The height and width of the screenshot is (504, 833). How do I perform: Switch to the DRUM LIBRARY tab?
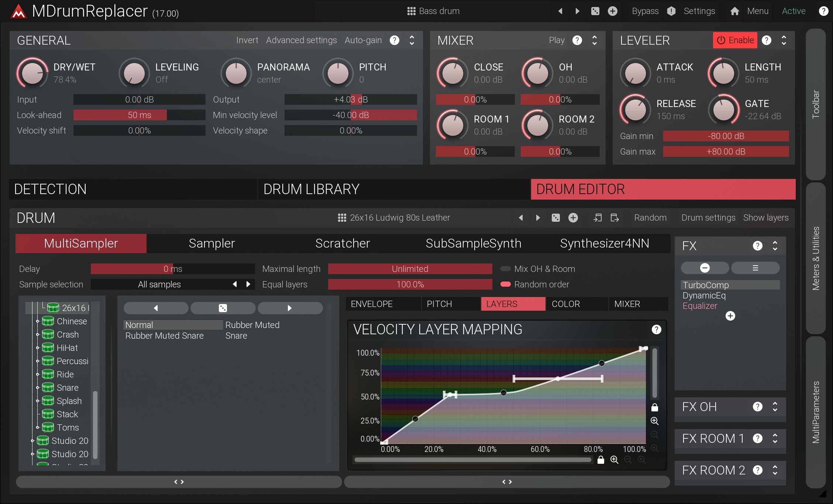pos(394,189)
